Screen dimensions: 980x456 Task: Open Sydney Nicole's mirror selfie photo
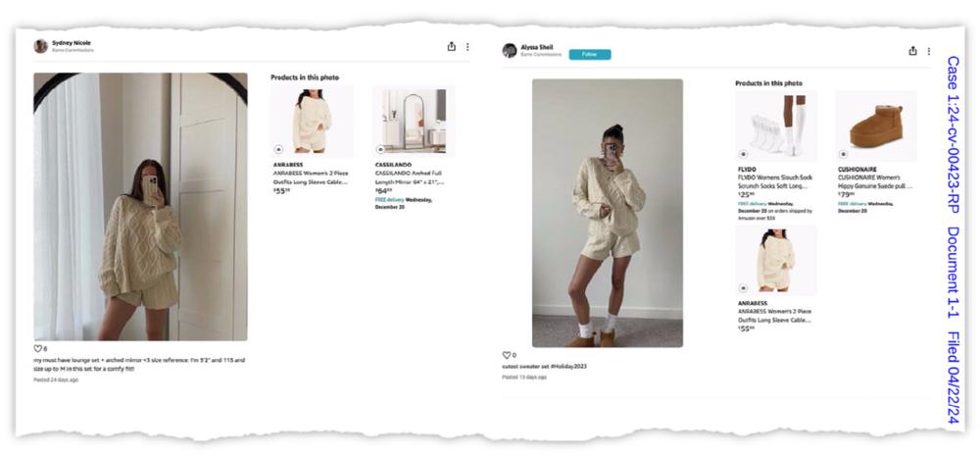pos(140,206)
